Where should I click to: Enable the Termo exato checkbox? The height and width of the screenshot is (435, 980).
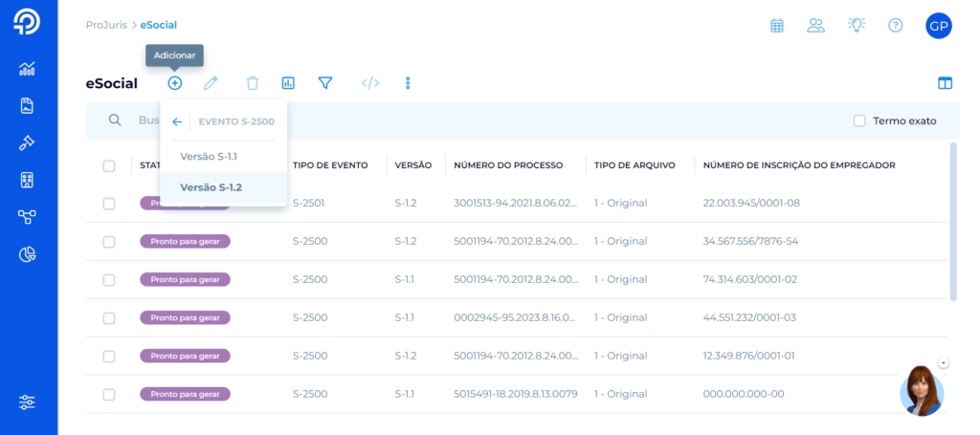pos(859,120)
